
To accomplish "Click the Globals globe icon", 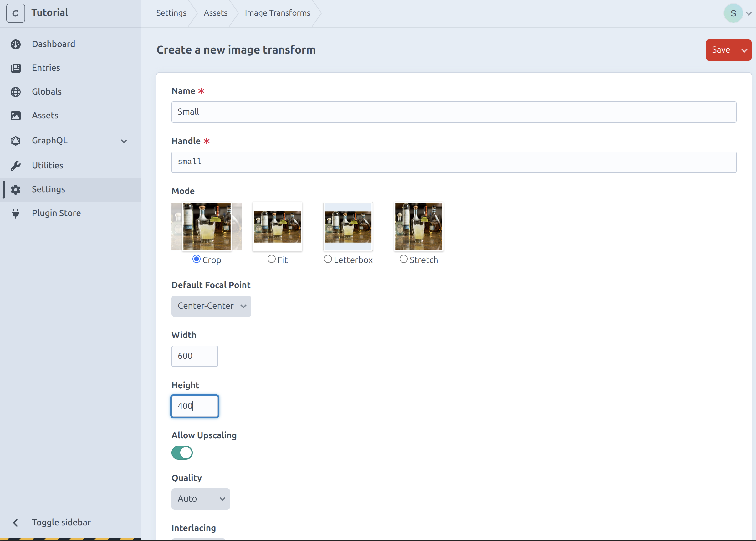I will coord(16,92).
